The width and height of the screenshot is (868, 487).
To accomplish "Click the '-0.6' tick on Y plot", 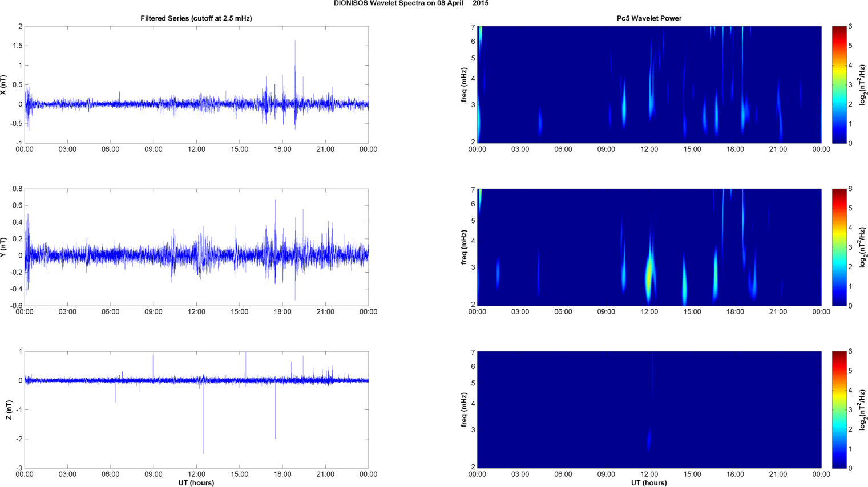I will pyautogui.click(x=16, y=306).
